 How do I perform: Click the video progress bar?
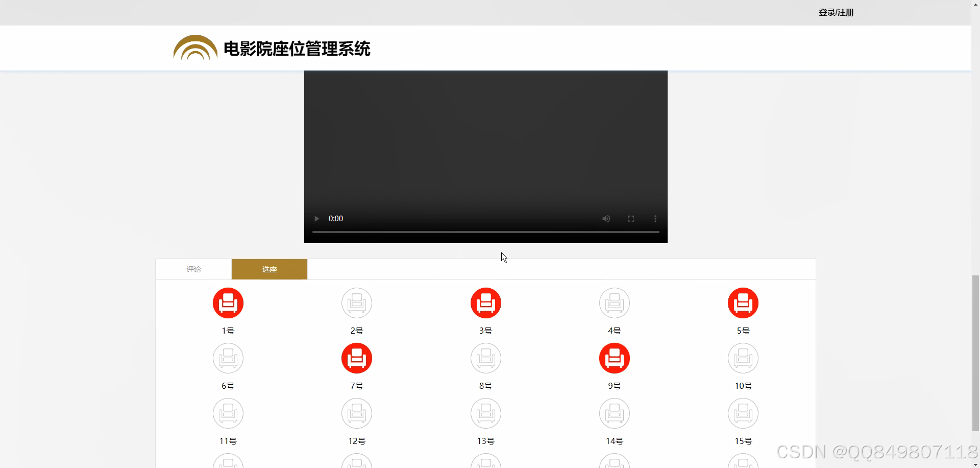485,231
